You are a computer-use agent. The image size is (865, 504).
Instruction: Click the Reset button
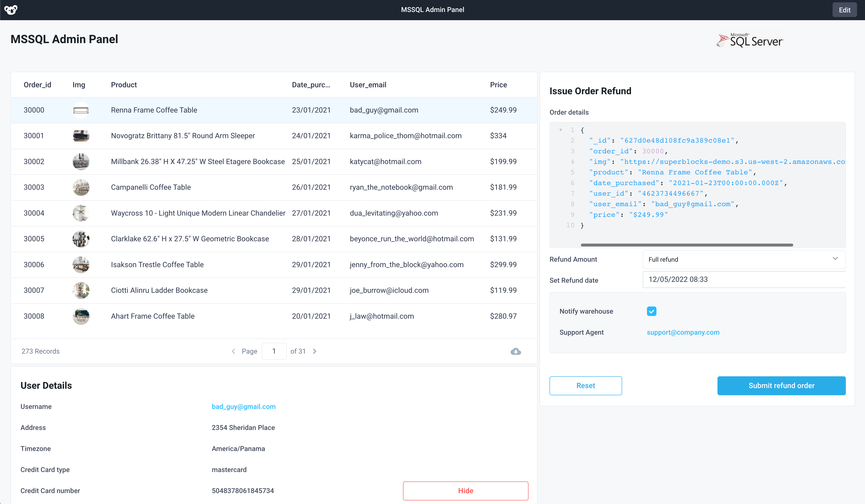click(x=586, y=386)
